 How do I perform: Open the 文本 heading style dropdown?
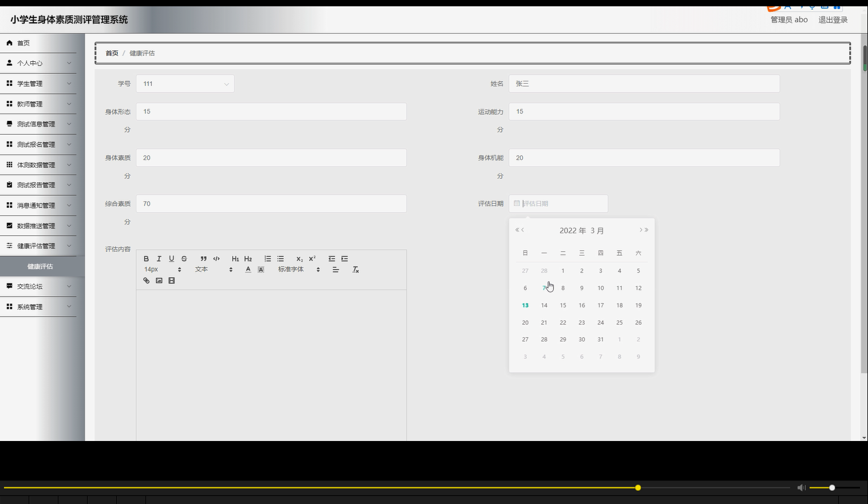tap(214, 269)
